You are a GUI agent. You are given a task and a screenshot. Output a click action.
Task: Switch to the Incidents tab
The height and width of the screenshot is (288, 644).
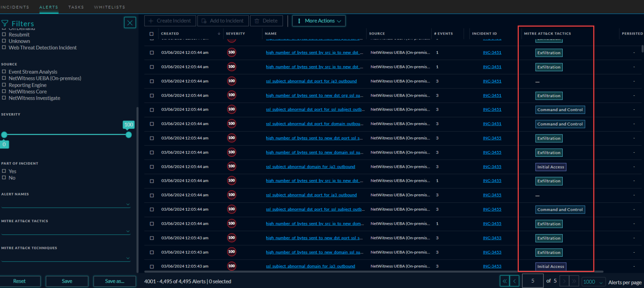(x=14, y=7)
